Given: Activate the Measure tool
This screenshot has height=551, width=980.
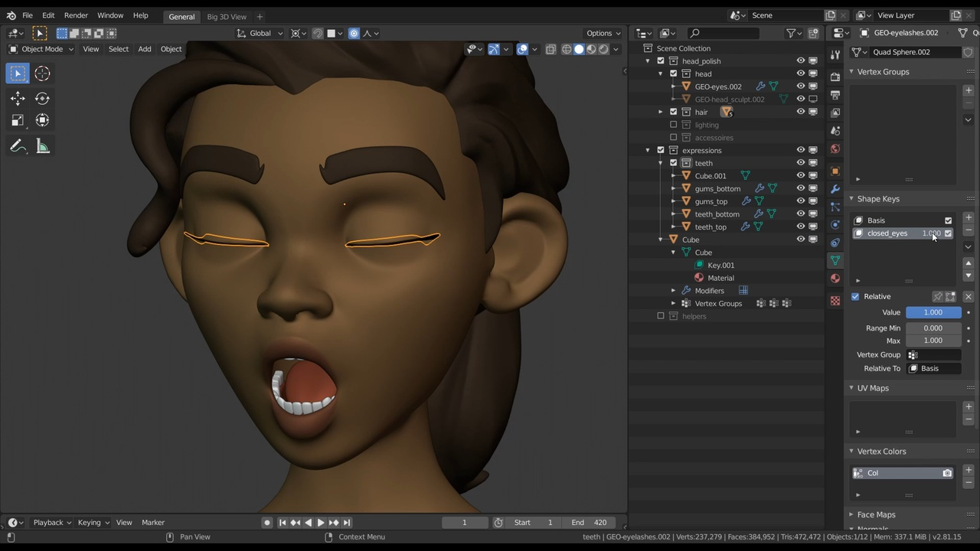Looking at the screenshot, I should [42, 145].
